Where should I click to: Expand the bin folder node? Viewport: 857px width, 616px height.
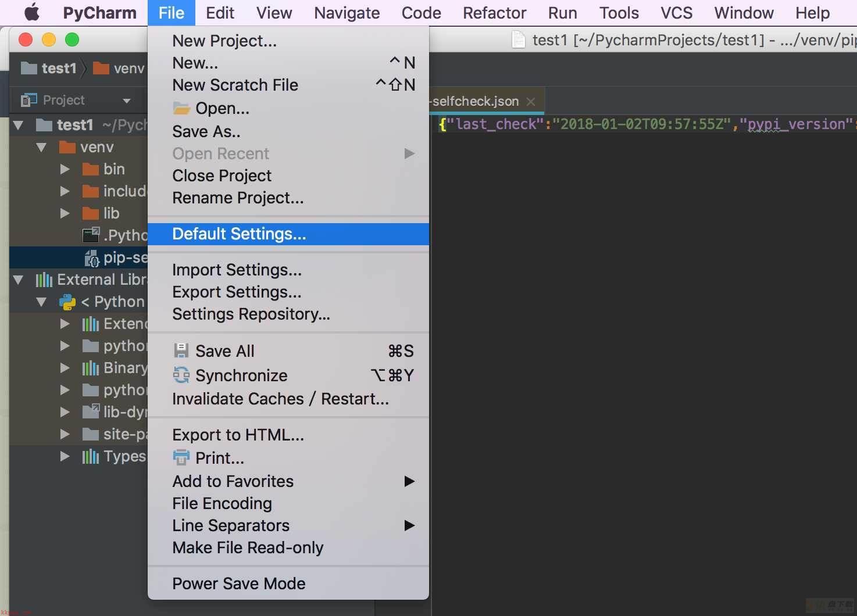point(65,169)
